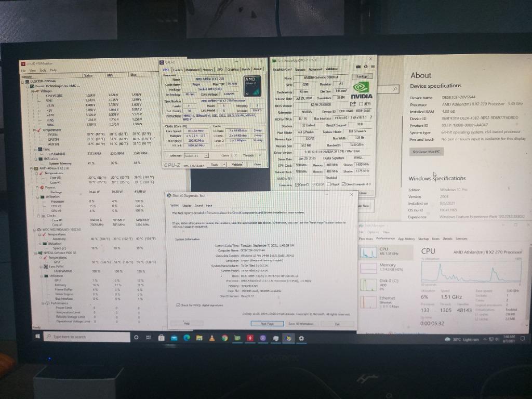This screenshot has height=399, width=532.
Task: Click the screenshot camera icon in GPU-Z
Action: [x=358, y=67]
